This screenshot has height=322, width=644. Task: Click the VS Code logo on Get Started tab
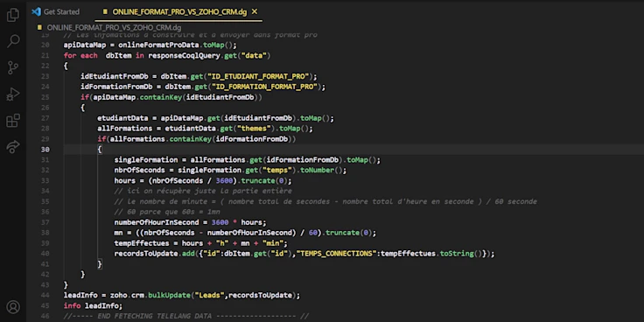[x=36, y=12]
